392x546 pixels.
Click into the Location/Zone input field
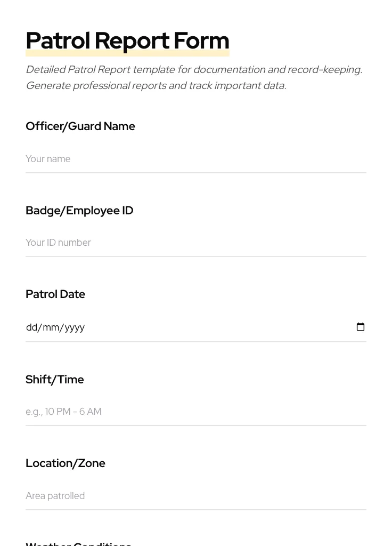coord(195,496)
